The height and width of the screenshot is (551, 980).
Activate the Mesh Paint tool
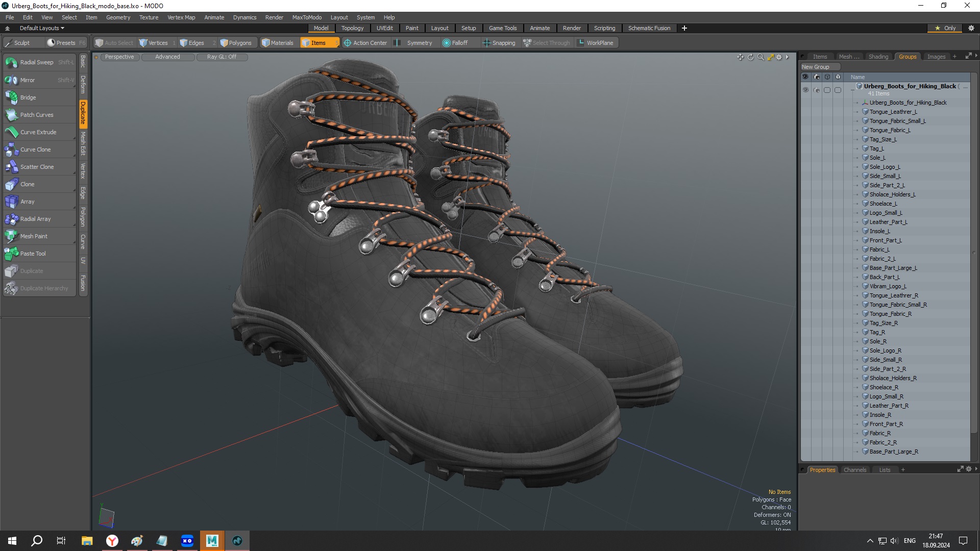pos(34,236)
